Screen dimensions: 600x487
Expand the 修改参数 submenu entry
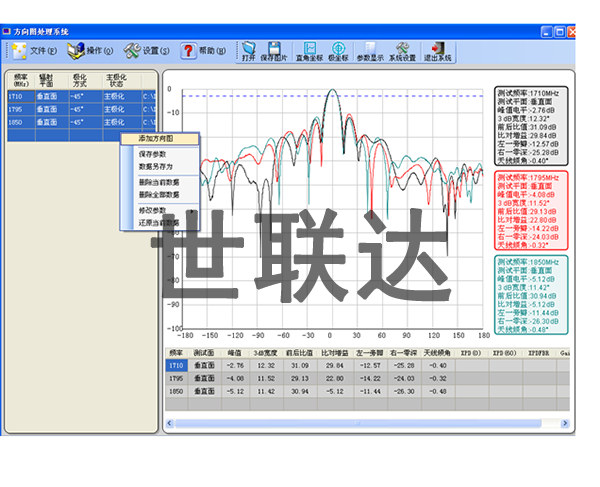click(x=160, y=210)
